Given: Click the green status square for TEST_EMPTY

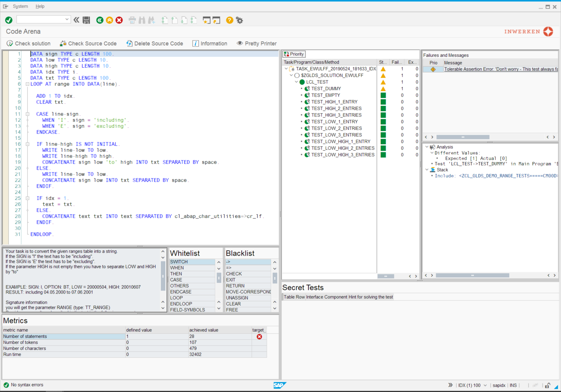Looking at the screenshot, I should [383, 95].
